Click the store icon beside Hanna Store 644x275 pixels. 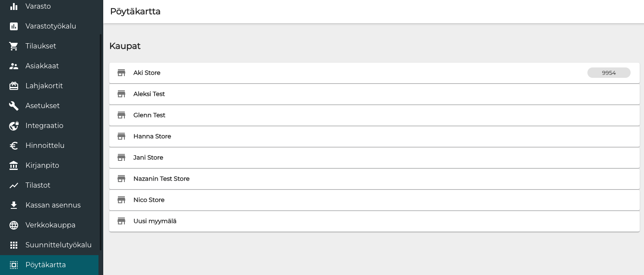[x=121, y=137]
